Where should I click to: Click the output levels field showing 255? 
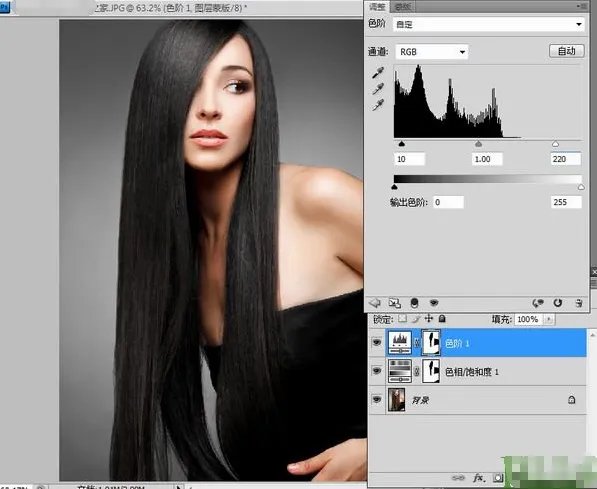[x=566, y=202]
